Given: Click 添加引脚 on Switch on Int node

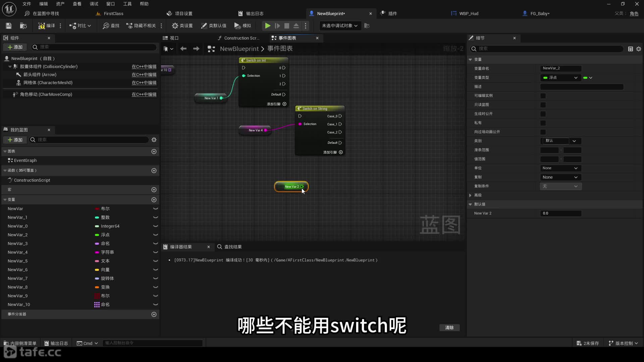Looking at the screenshot, I should (277, 104).
